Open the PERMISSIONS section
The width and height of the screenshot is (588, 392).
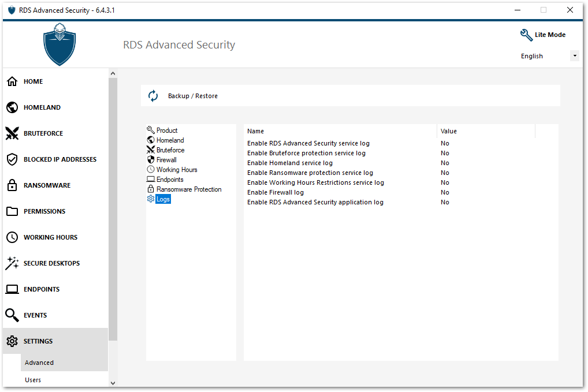click(x=44, y=211)
